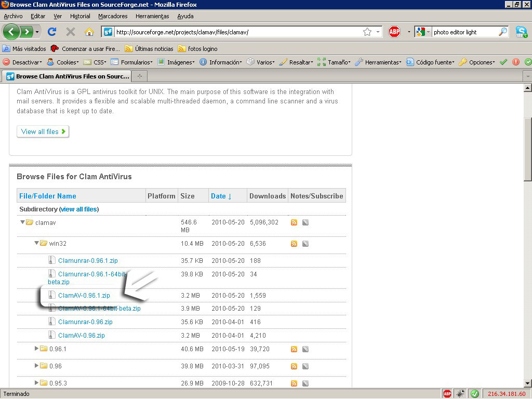532x399 pixels.
Task: Expand the 0.95.3 folder arrow
Action: point(36,382)
